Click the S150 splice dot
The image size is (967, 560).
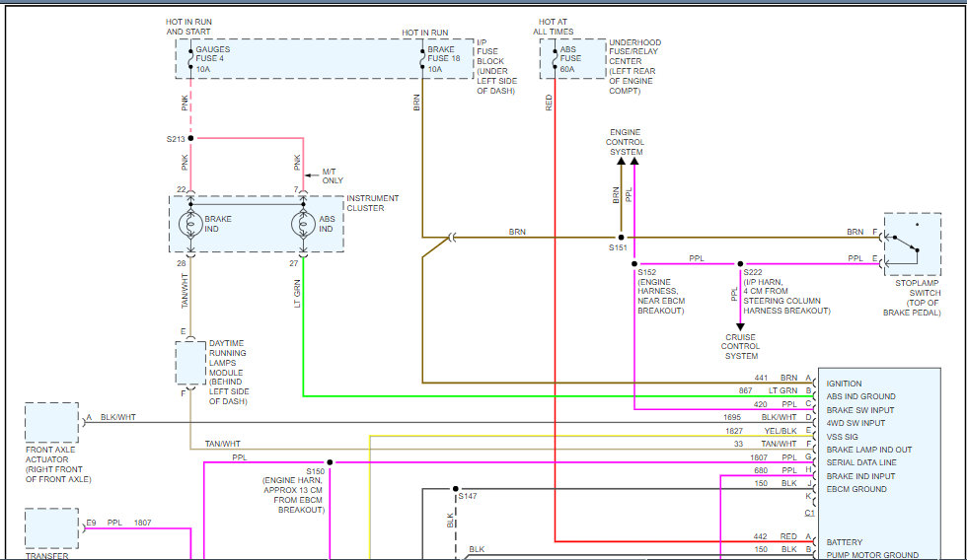[x=330, y=461]
